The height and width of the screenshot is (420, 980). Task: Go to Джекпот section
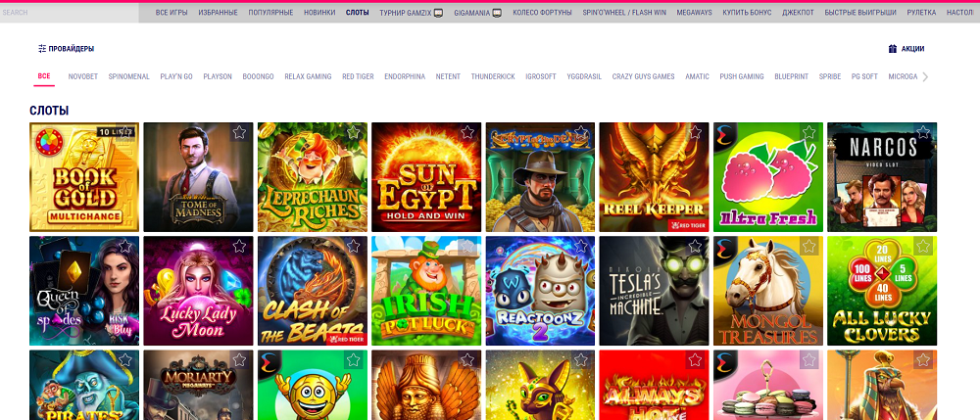[798, 13]
